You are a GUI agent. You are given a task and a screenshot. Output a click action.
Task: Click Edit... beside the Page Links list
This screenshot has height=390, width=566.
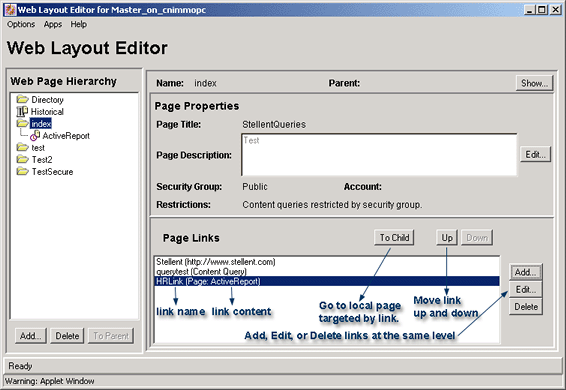(526, 290)
